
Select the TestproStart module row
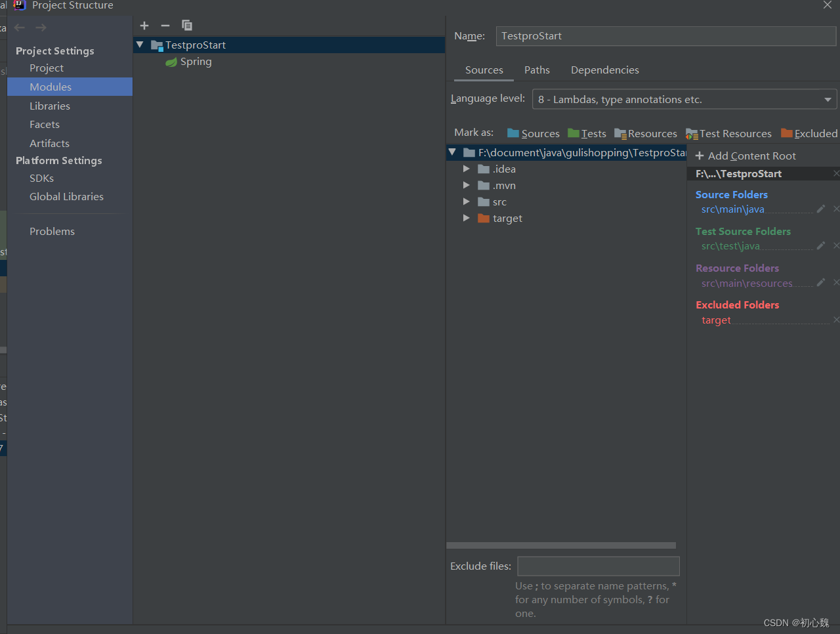click(289, 45)
